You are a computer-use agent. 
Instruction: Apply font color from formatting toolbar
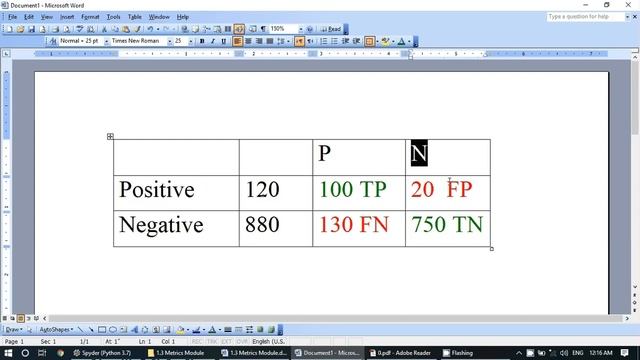coord(401,41)
